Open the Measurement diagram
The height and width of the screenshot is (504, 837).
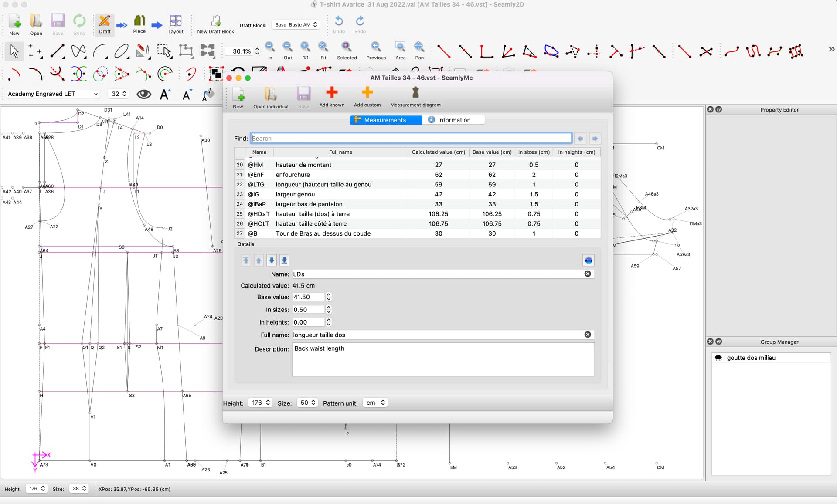(415, 93)
